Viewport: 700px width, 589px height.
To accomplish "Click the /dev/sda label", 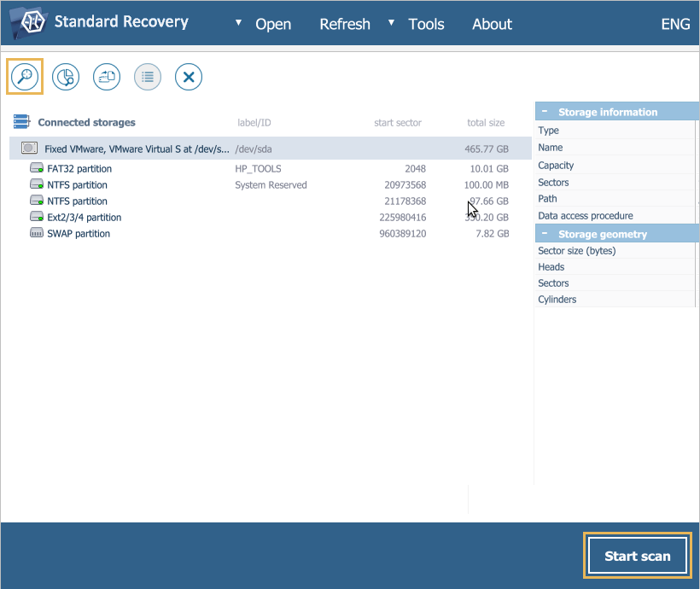I will click(254, 149).
